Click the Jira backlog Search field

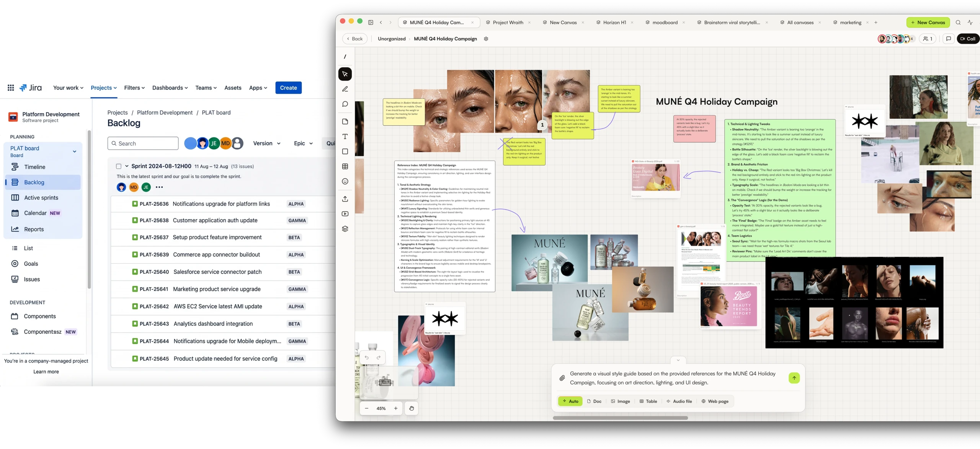[x=143, y=143]
